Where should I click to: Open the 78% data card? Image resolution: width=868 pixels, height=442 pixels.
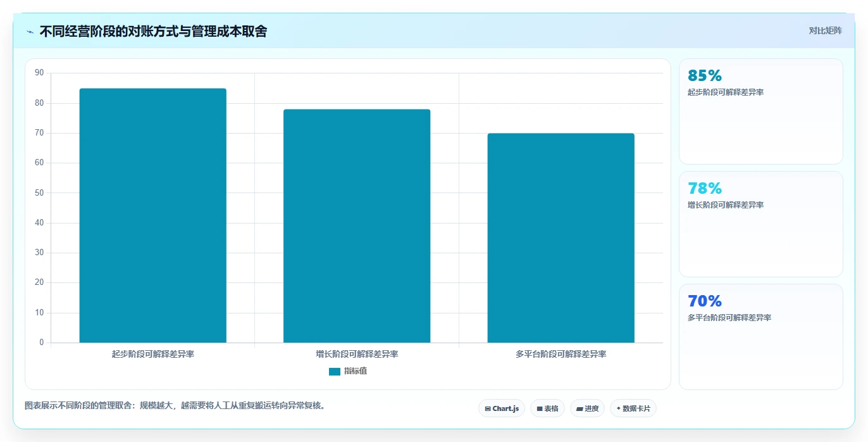click(761, 224)
